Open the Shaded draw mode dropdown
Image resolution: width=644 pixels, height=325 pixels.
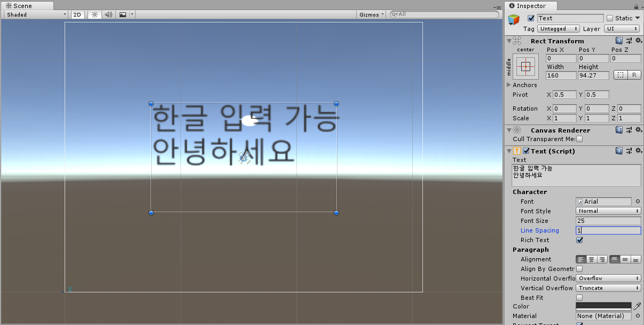point(36,14)
